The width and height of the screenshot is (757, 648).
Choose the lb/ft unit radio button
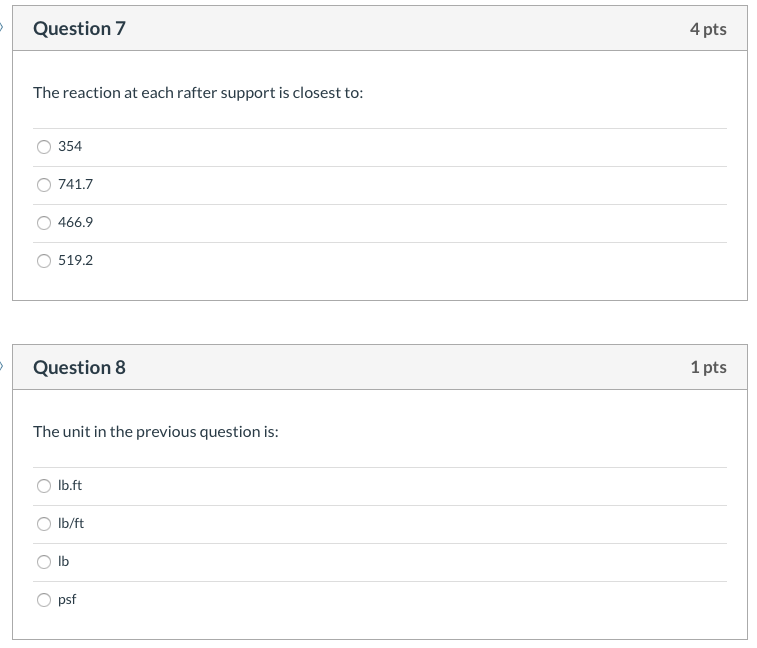(x=44, y=524)
